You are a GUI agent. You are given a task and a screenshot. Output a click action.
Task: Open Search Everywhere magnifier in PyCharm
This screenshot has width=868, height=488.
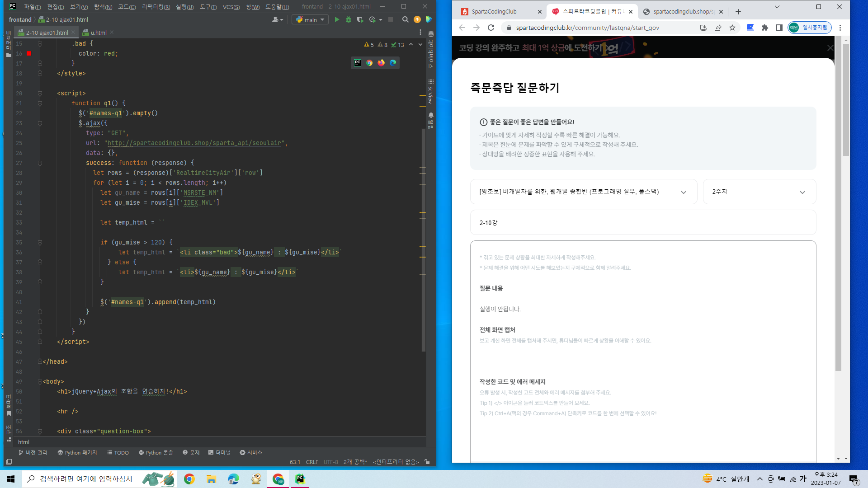click(406, 19)
